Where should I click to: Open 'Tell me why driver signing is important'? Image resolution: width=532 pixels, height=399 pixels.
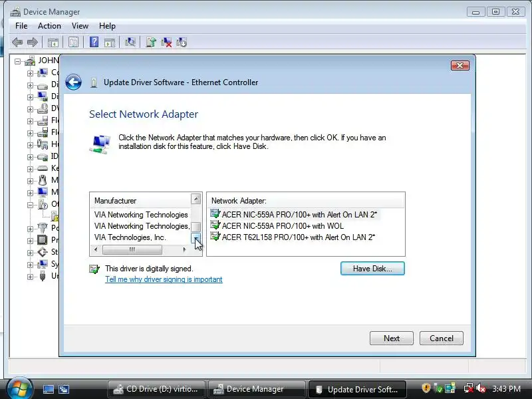click(x=164, y=279)
